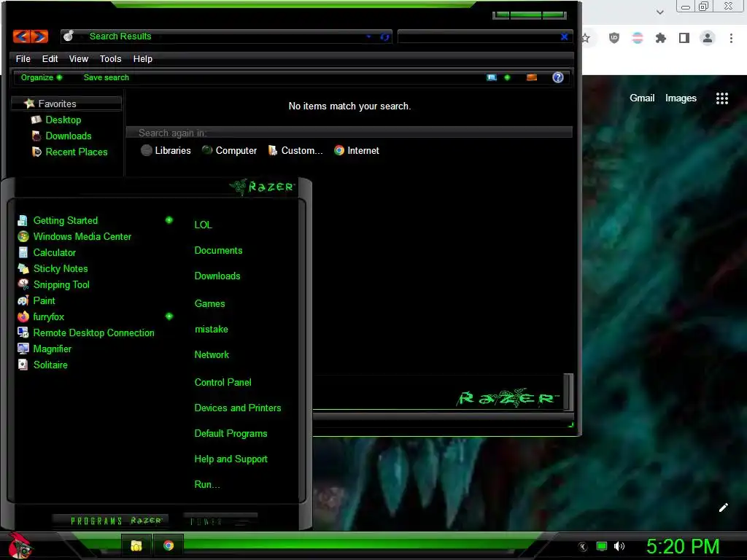The image size is (747, 560).
Task: Open Sticky Notes
Action: click(61, 268)
